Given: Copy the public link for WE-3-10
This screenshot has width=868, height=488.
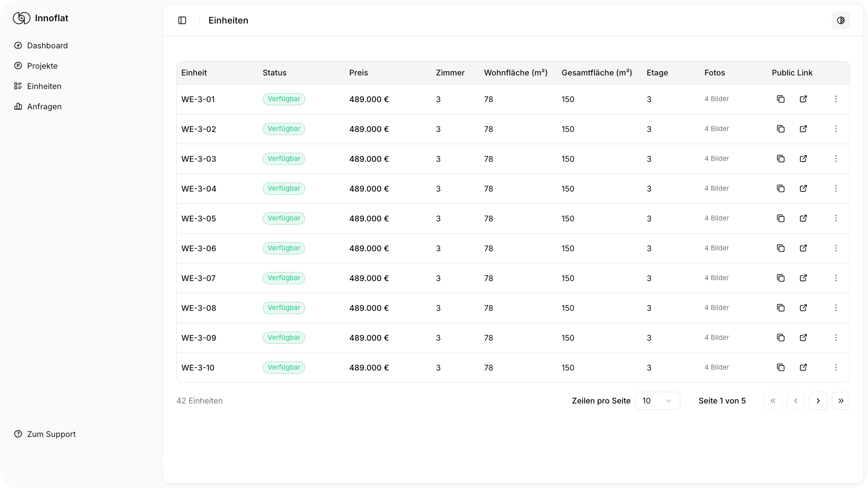Looking at the screenshot, I should (x=781, y=367).
